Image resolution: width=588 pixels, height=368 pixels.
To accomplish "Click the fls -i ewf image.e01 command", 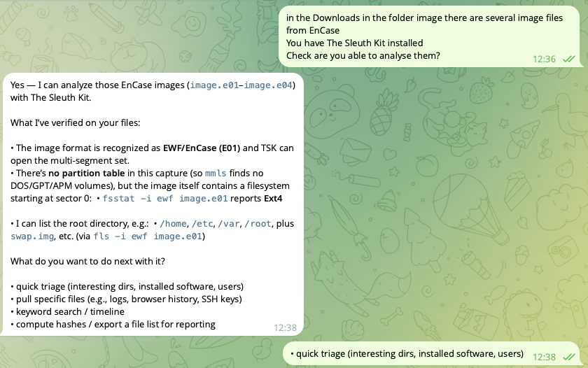I will (148, 236).
